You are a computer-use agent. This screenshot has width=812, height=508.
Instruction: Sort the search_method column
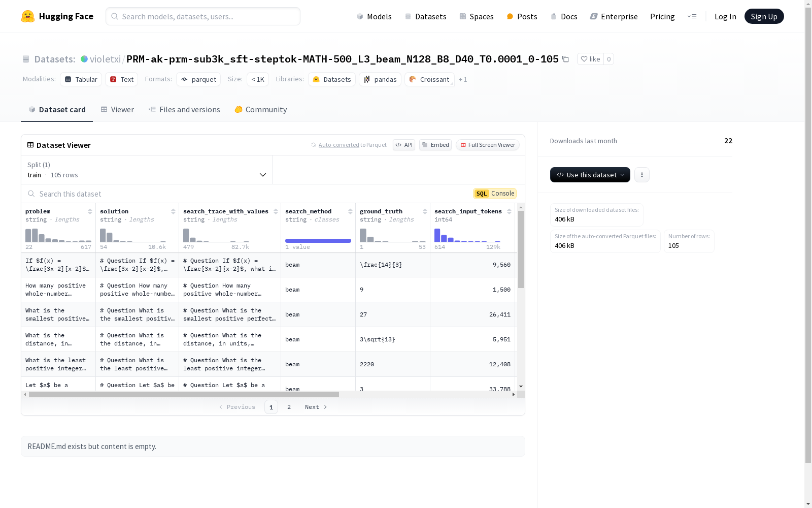pyautogui.click(x=350, y=211)
